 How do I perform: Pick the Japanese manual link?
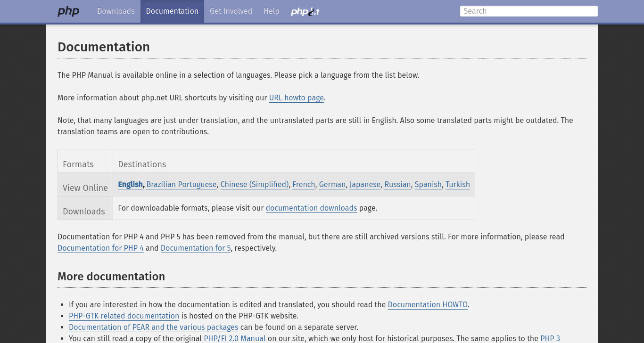tap(365, 185)
